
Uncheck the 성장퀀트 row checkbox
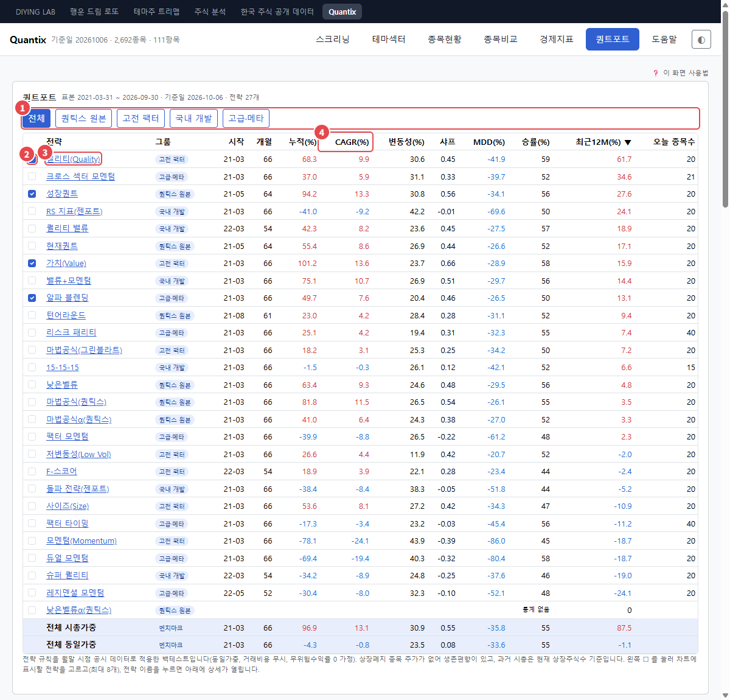click(32, 194)
